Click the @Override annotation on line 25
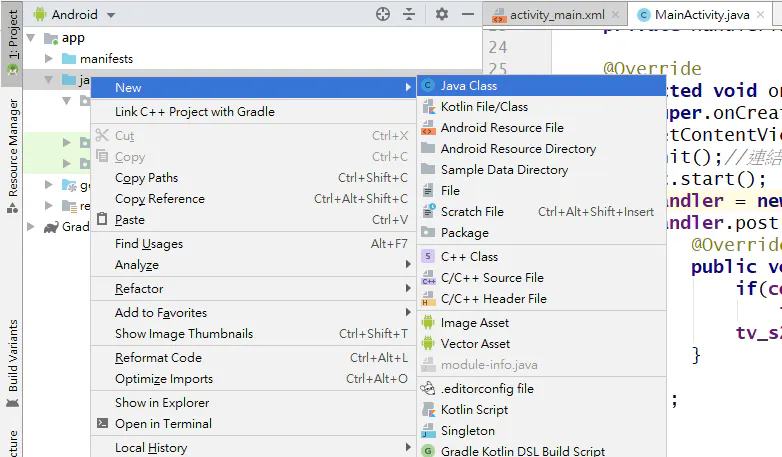Image resolution: width=782 pixels, height=457 pixels. [x=652, y=68]
